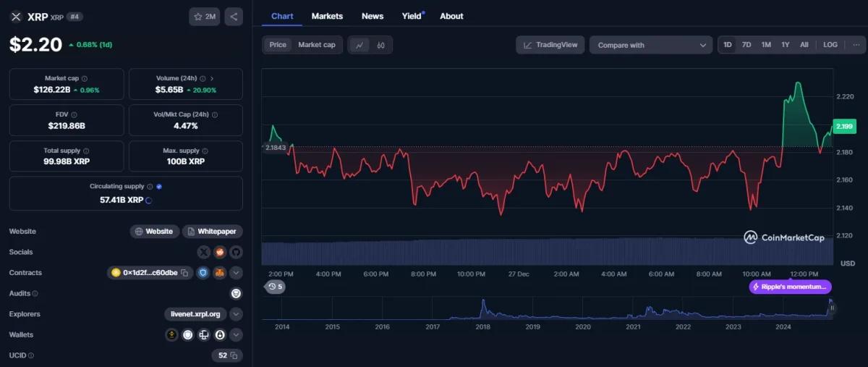Click the Circulating supply info icon
868x367 pixels.
[150, 187]
